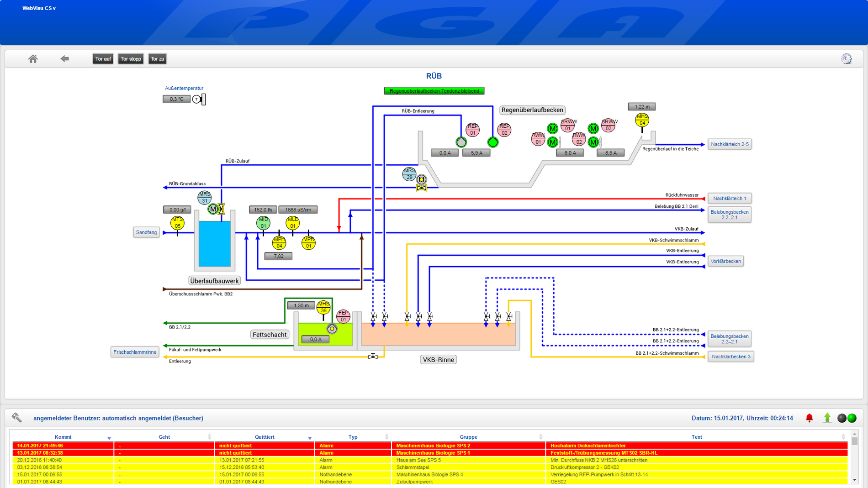This screenshot has width=868, height=488.
Task: Open the Quittiert column filter arrow
Action: pyautogui.click(x=310, y=438)
